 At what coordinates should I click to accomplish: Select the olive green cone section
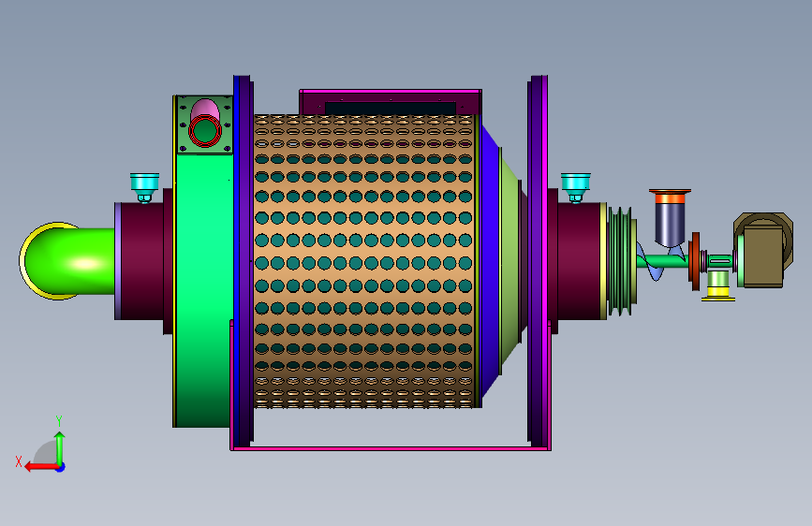tap(510, 261)
